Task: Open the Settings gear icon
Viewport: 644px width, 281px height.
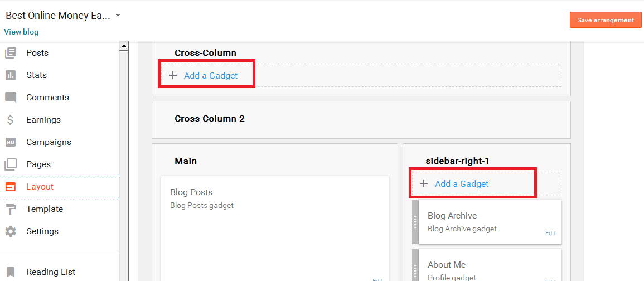Action: (x=11, y=231)
